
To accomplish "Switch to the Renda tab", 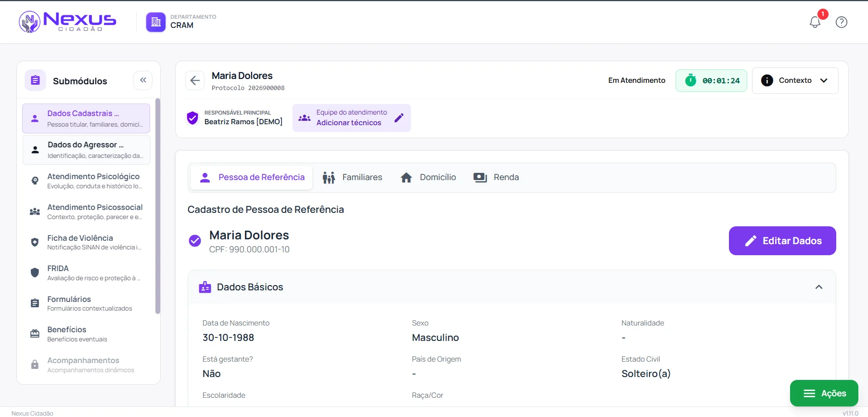I will [496, 177].
